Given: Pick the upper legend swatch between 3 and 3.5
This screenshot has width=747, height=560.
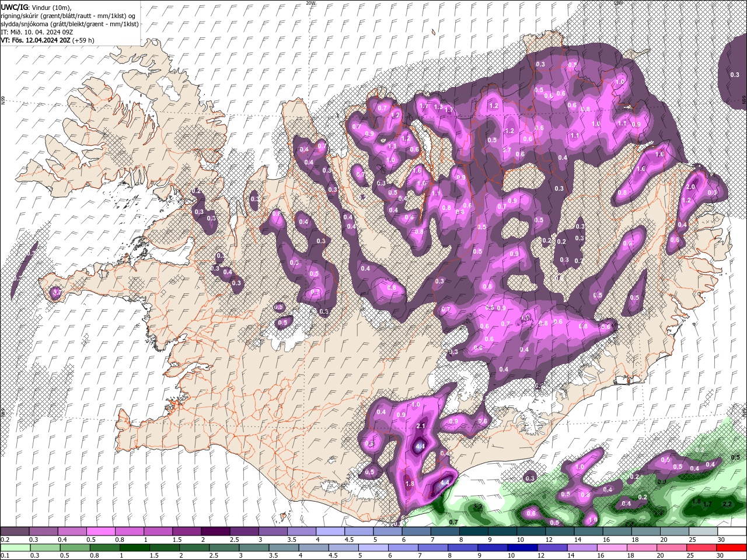Looking at the screenshot, I should tap(273, 531).
